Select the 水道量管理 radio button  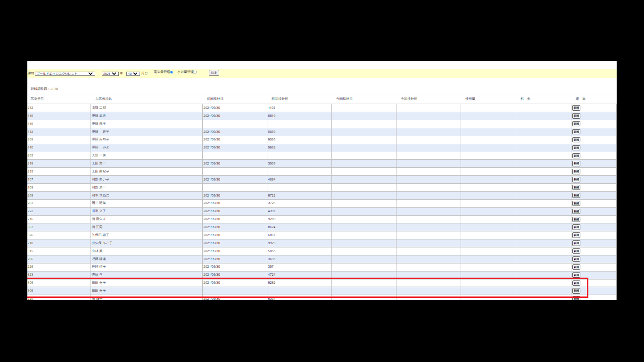195,72
